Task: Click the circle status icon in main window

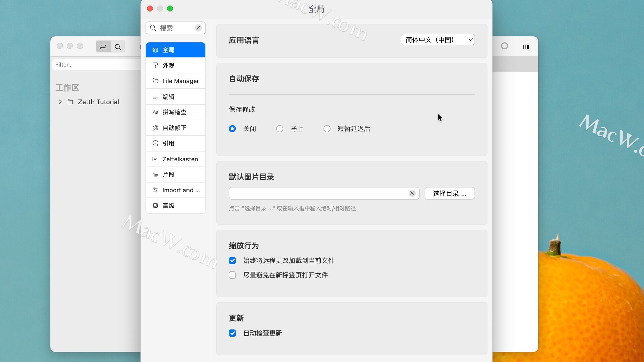Action: (x=504, y=46)
